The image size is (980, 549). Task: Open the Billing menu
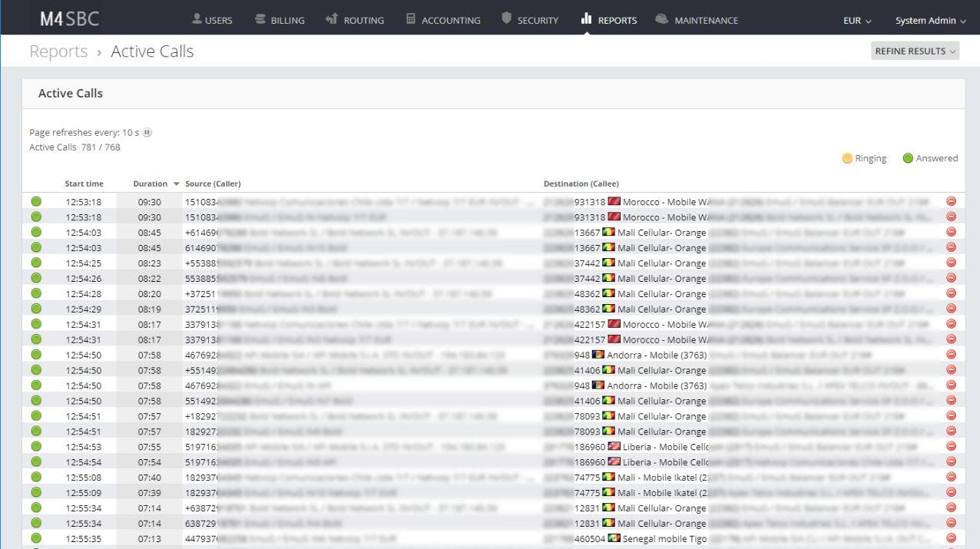tap(280, 20)
